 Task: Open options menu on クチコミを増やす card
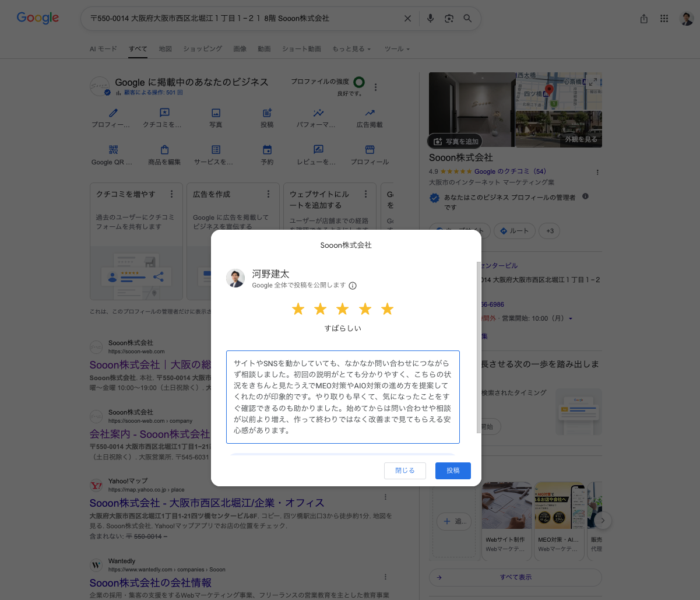(x=171, y=194)
